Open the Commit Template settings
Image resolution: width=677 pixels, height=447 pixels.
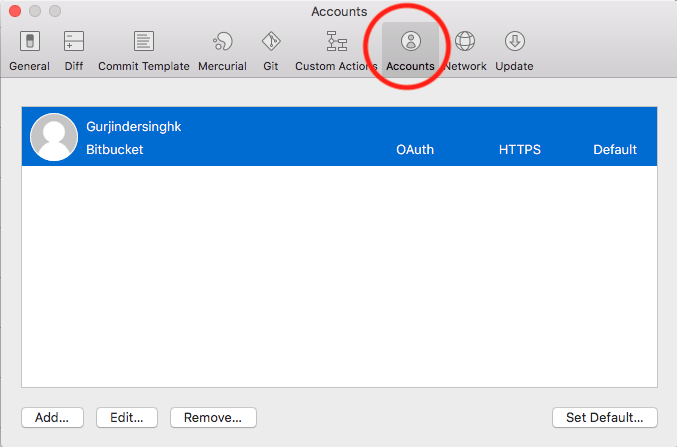pos(143,50)
